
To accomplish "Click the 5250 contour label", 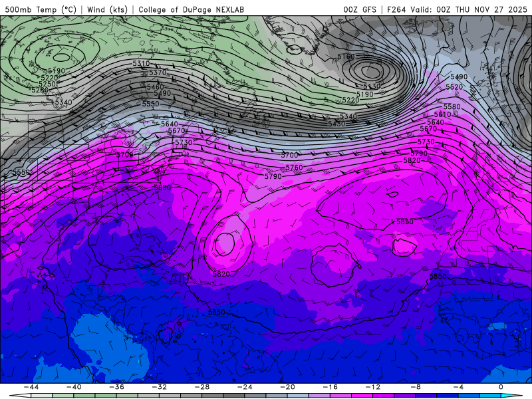I will pos(47,84).
